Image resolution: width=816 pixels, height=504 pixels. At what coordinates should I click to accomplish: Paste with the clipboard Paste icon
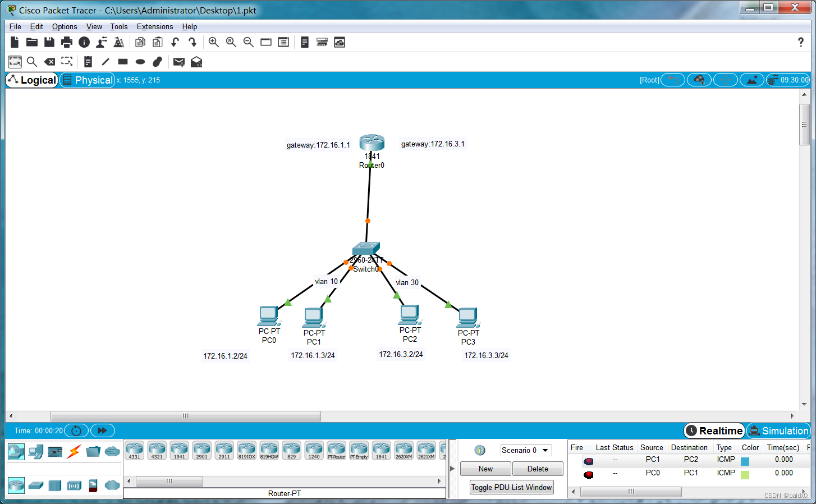[158, 42]
